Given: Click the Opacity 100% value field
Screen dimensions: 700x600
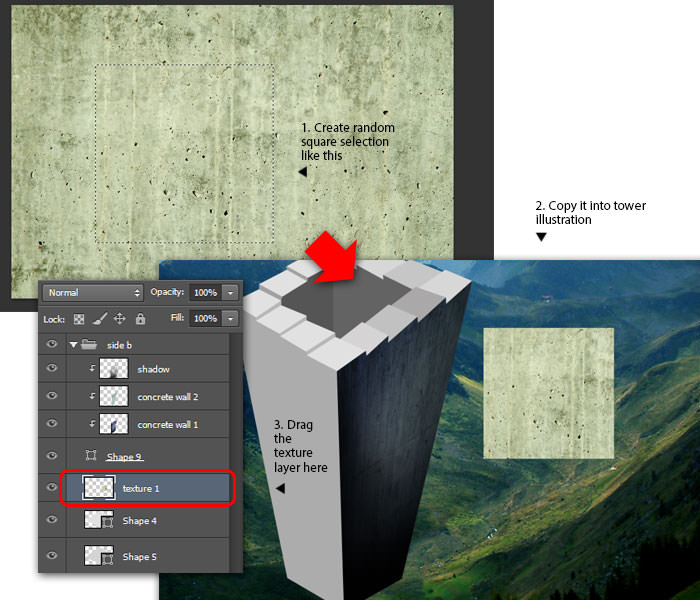Looking at the screenshot, I should (x=205, y=293).
